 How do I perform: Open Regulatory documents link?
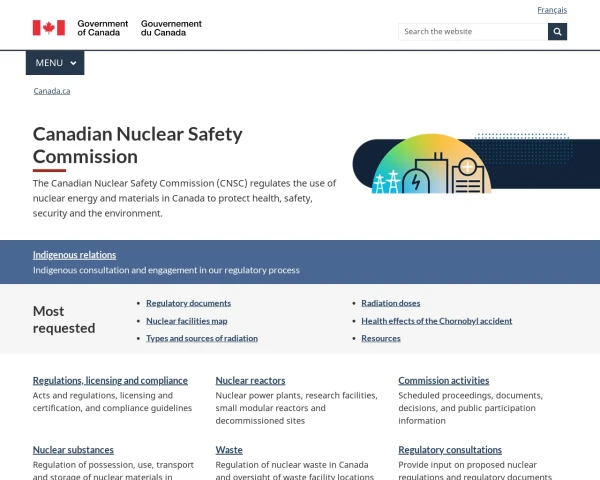tap(188, 303)
